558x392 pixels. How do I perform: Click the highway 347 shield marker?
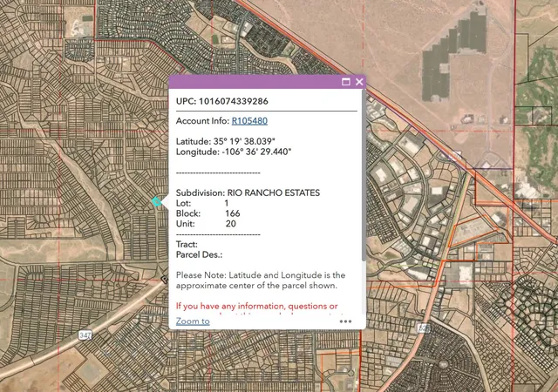pos(85,335)
